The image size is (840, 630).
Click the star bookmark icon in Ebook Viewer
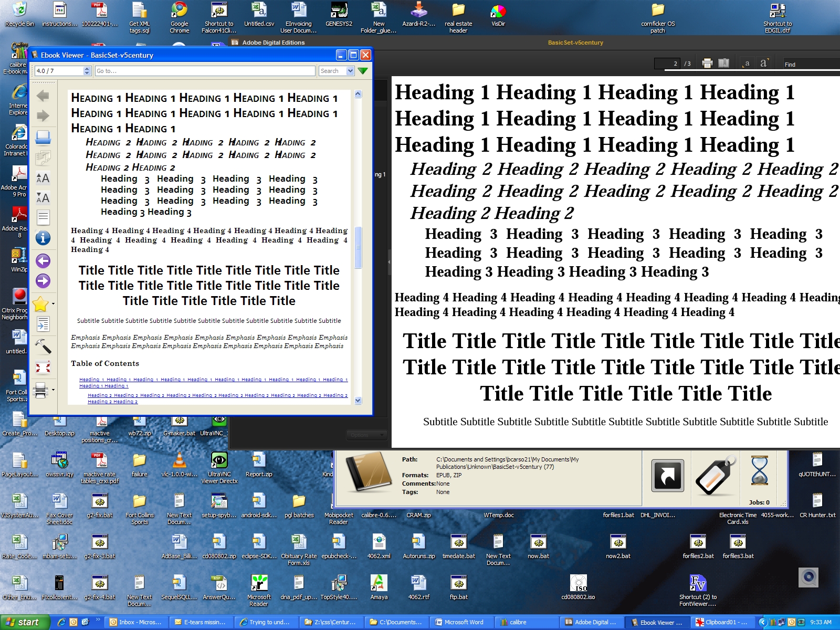coord(41,303)
